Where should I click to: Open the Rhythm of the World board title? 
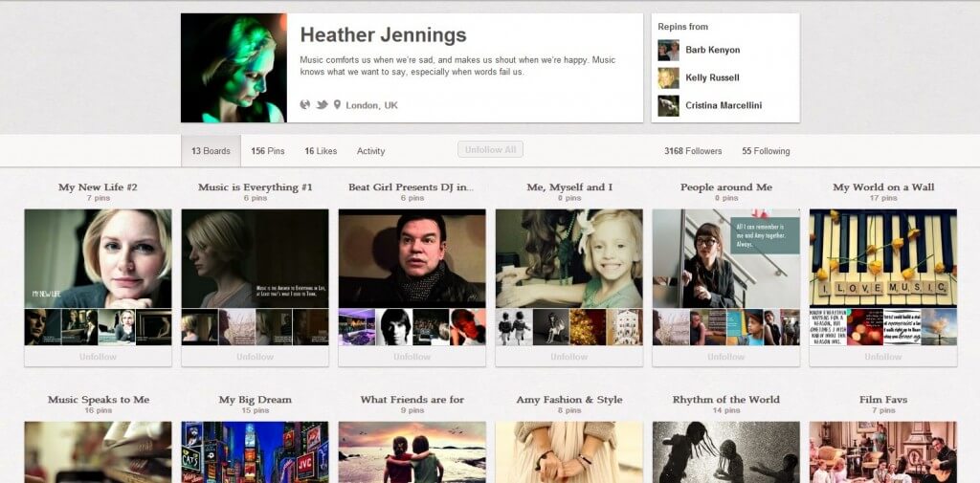click(726, 399)
